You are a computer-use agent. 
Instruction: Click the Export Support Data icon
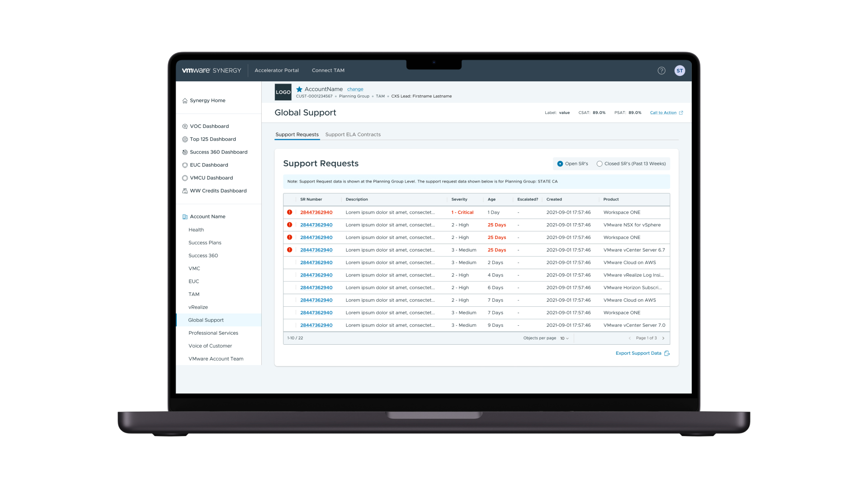click(x=667, y=353)
